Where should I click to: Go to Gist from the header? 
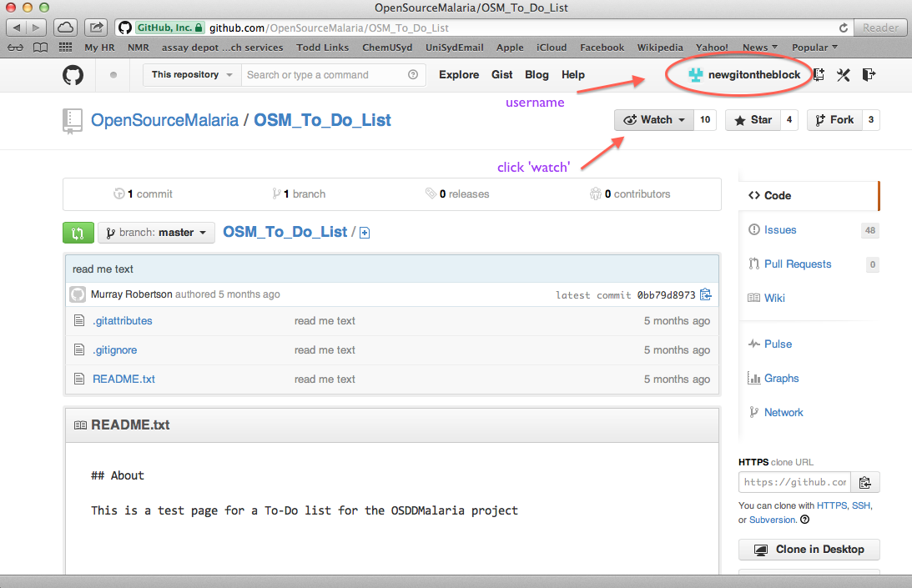[x=502, y=74]
